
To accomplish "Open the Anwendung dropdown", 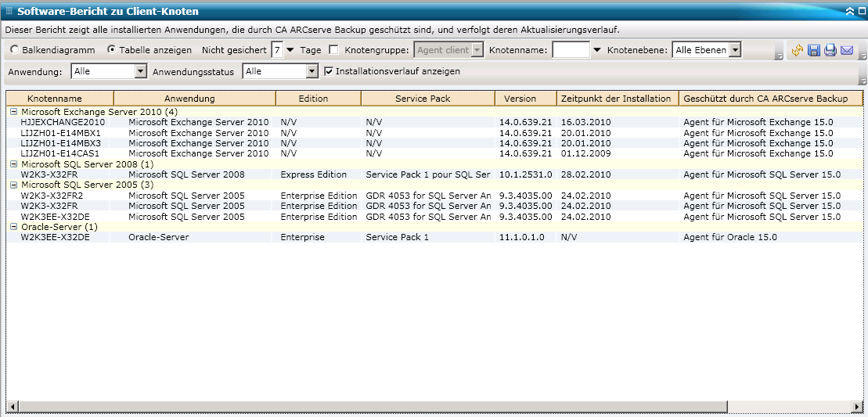I will 141,71.
